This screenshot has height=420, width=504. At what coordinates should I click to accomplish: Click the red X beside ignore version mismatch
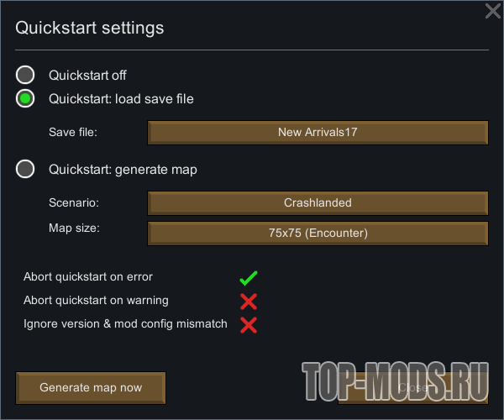click(249, 325)
